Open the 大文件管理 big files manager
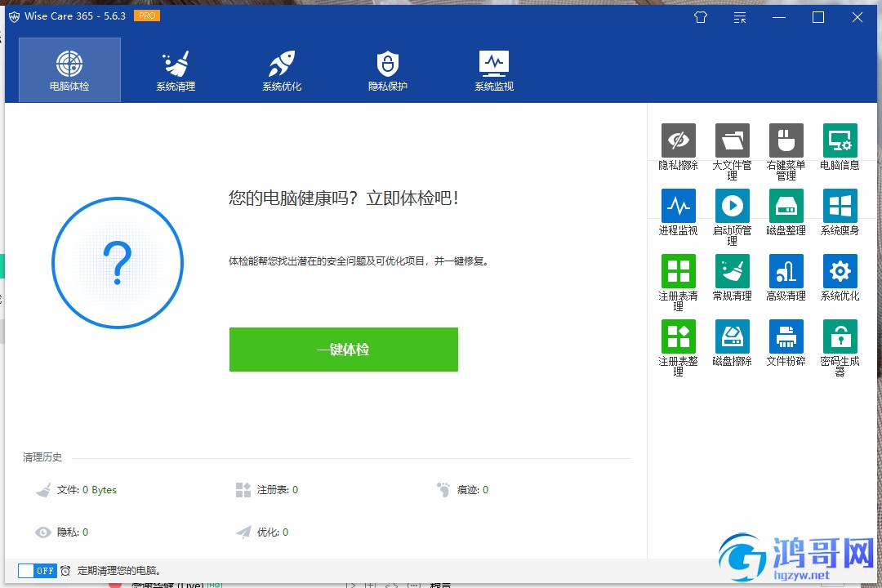882x588 pixels. [733, 151]
